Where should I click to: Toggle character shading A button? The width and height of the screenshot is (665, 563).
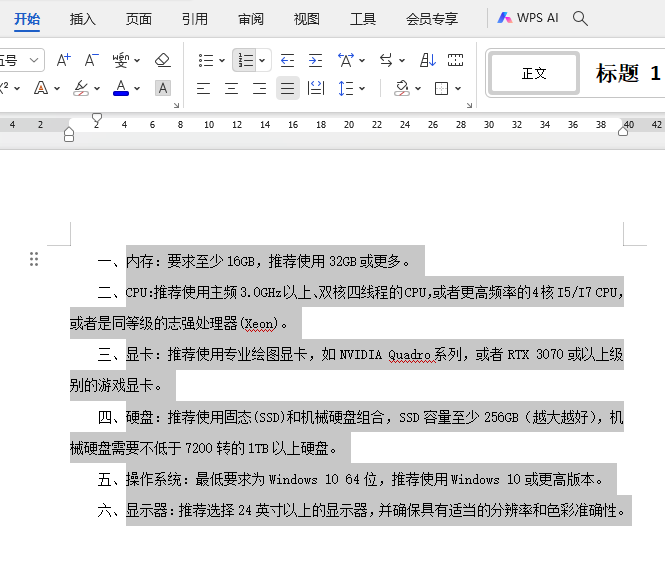(163, 88)
